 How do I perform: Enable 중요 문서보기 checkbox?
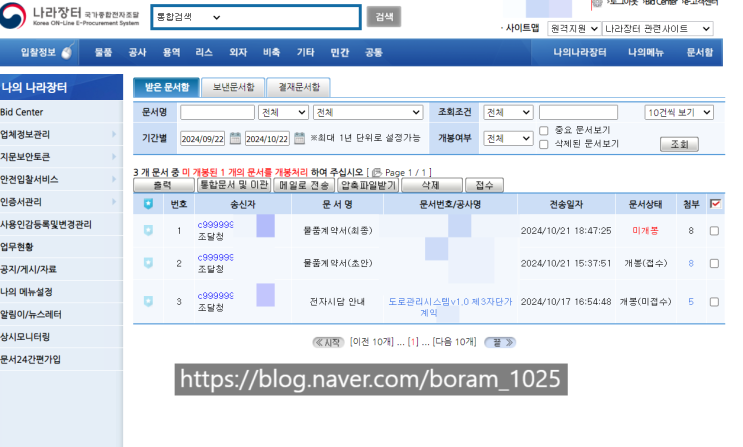544,130
